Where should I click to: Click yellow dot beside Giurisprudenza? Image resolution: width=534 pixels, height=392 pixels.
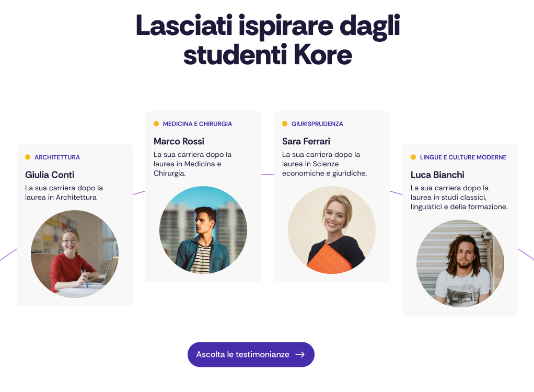pos(285,124)
